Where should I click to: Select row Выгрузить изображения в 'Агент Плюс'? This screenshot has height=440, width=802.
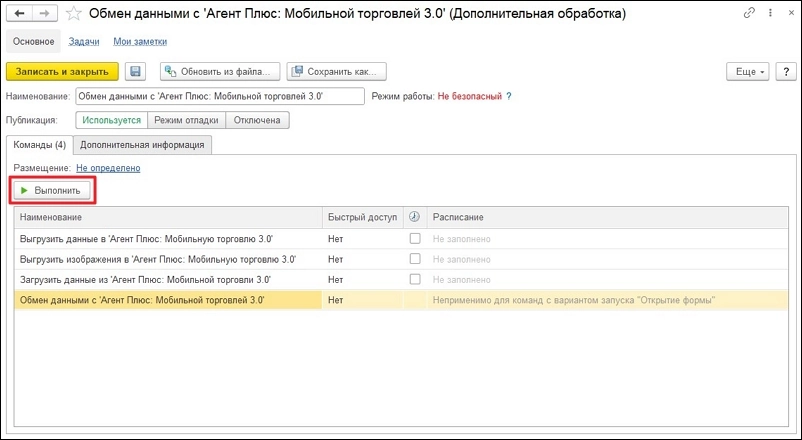401,259
